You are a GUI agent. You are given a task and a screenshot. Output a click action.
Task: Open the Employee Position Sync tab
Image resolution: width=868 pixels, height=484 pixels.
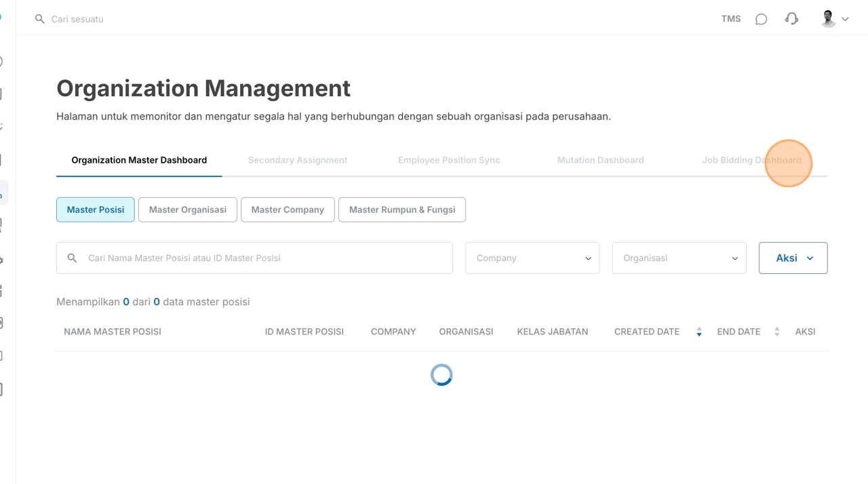[449, 161]
